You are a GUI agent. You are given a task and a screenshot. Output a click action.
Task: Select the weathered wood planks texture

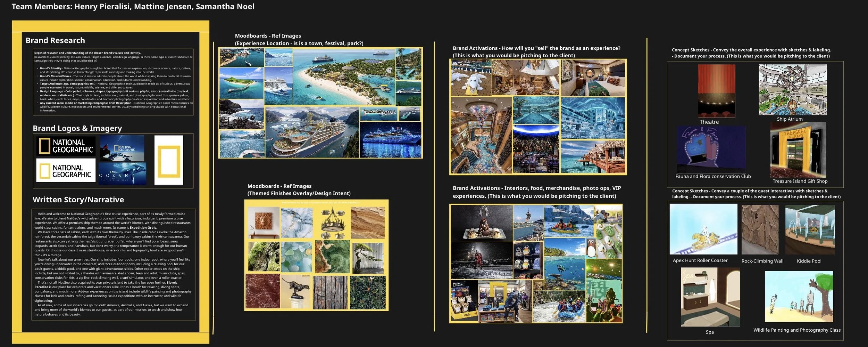(330, 292)
